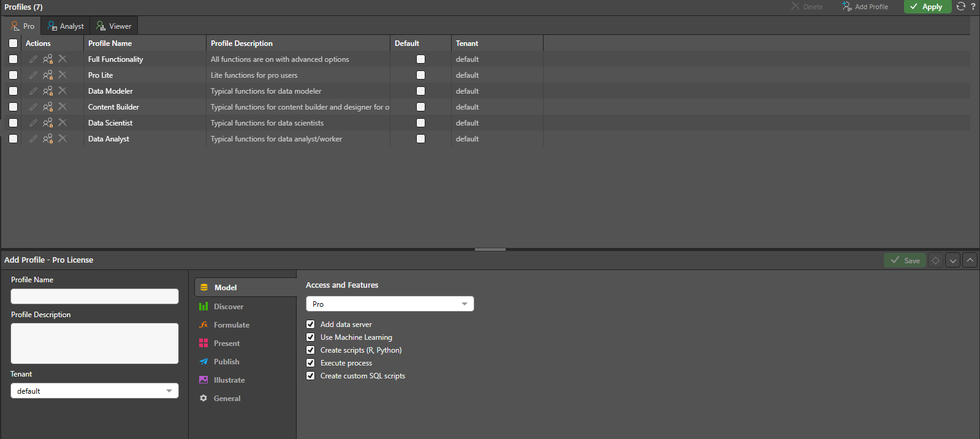Viewport: 980px width, 439px height.
Task: Tick the select-all checkbox in table header
Action: 13,43
